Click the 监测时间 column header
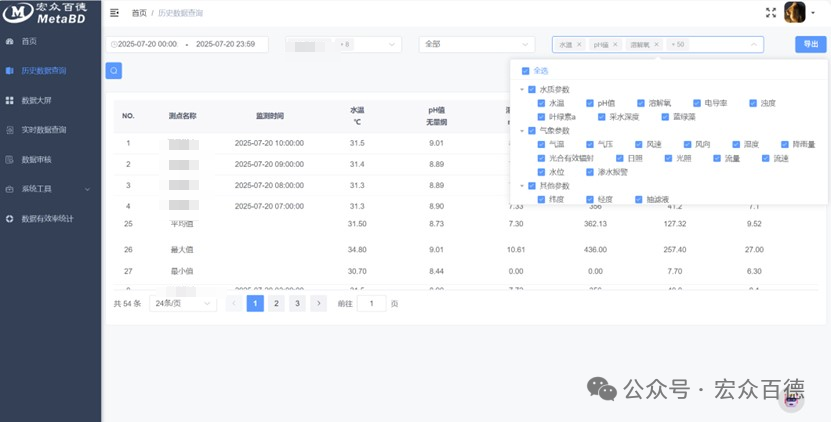This screenshot has height=422, width=831. click(x=270, y=116)
